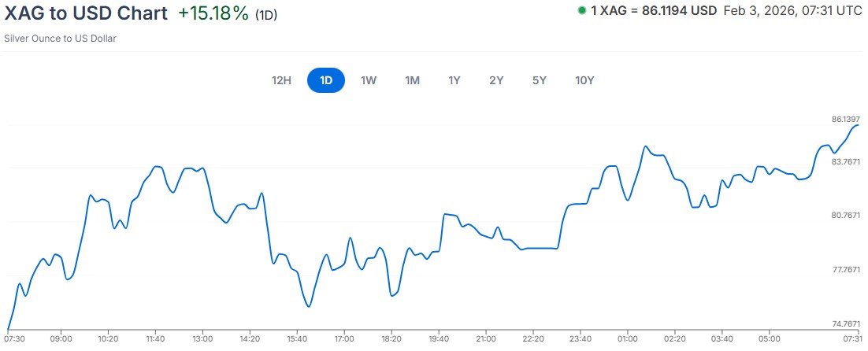Select the 12H time range tab
The image size is (868, 351).
coord(281,80)
